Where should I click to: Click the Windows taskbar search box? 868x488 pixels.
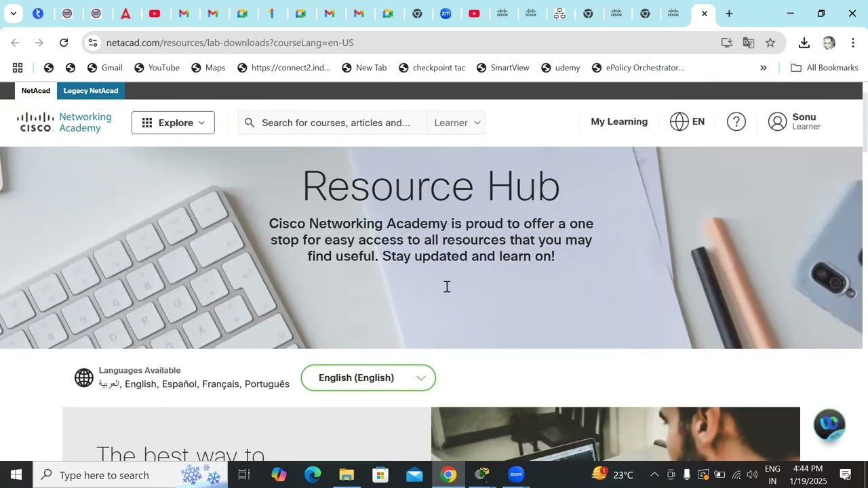pos(131,474)
